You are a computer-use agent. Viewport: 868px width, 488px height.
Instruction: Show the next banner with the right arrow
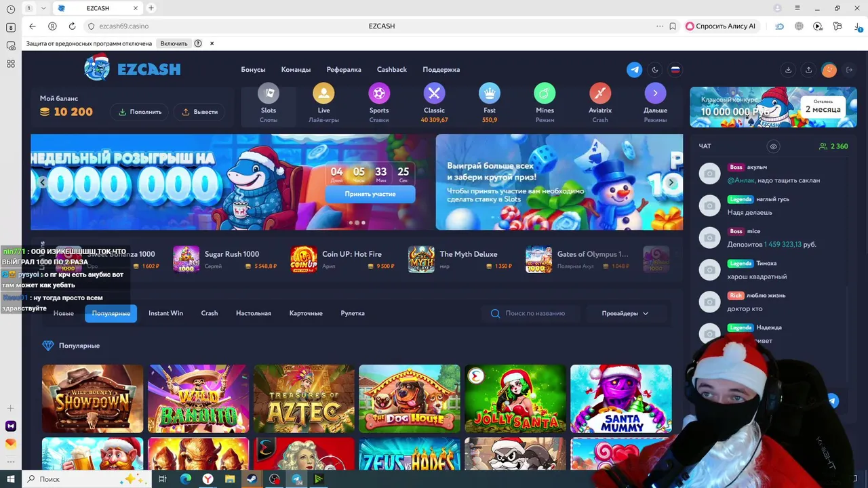click(x=671, y=182)
